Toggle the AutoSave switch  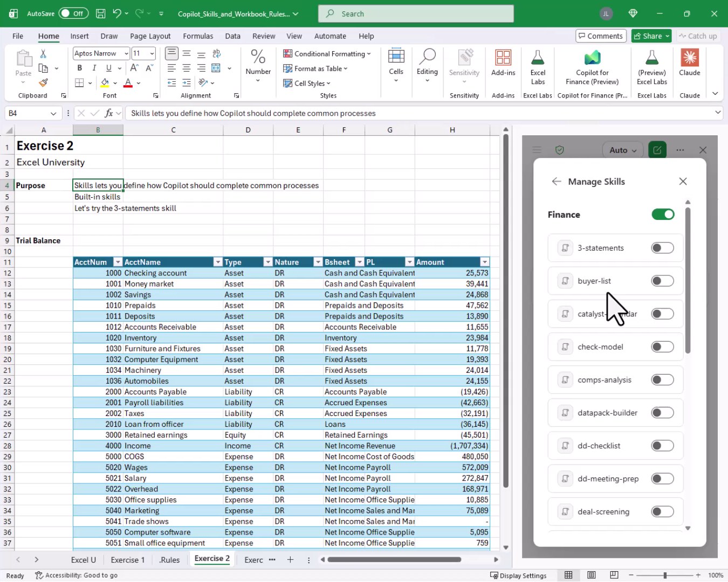[73, 13]
